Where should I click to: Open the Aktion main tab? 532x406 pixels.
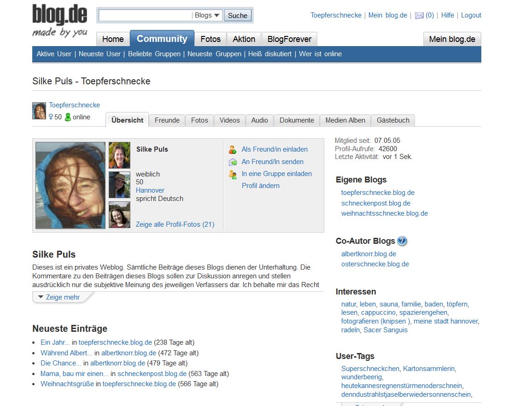(244, 39)
